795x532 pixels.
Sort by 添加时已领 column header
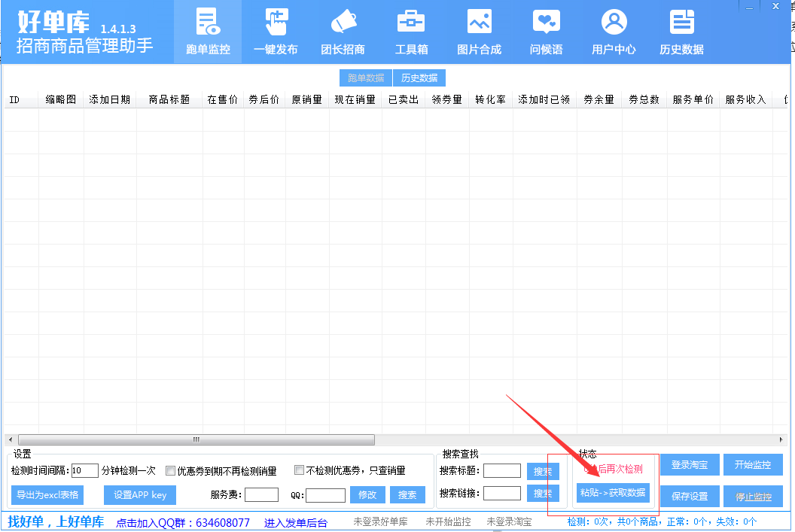(544, 100)
